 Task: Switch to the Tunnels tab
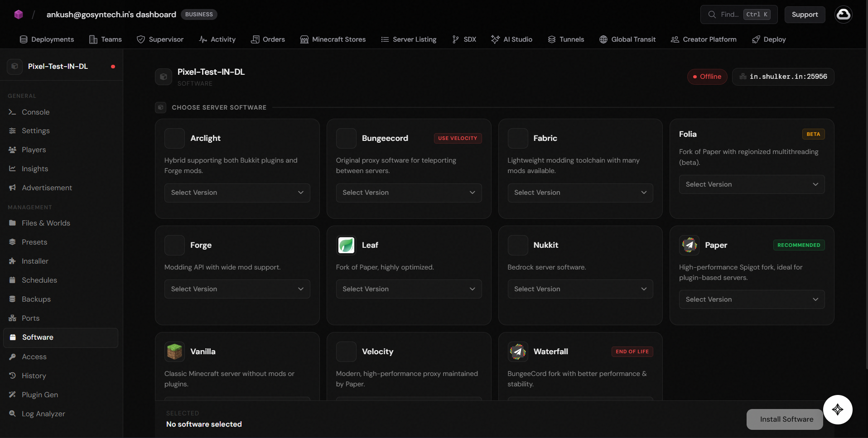566,39
